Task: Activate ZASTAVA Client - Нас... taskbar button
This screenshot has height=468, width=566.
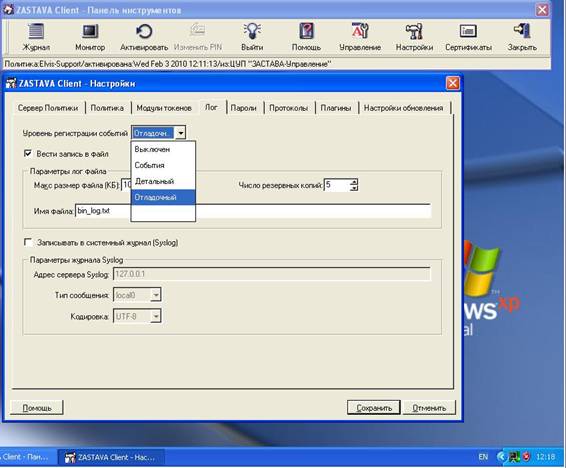Action: pyautogui.click(x=112, y=458)
